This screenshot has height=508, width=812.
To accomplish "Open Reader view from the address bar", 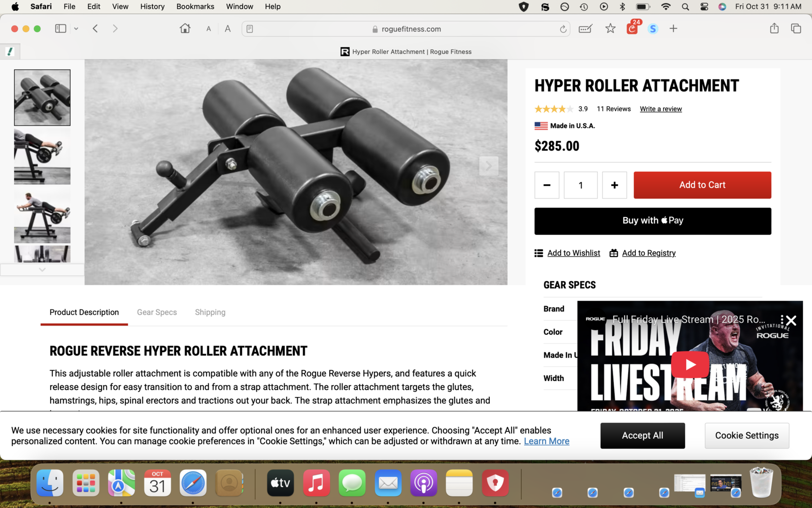I will coord(249,28).
